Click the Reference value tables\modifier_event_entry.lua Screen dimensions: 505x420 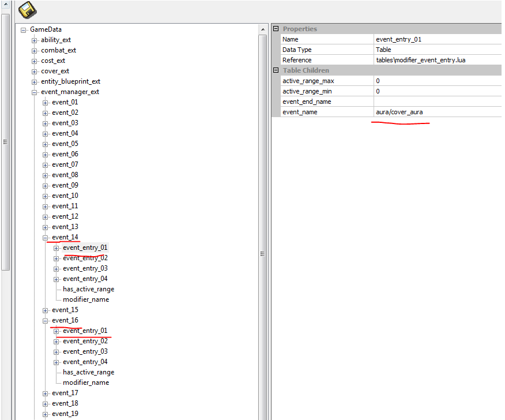click(x=421, y=60)
